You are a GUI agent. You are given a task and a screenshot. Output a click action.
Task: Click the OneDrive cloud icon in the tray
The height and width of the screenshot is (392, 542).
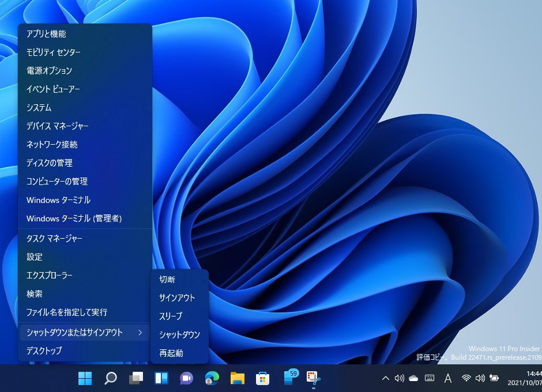[x=413, y=378]
